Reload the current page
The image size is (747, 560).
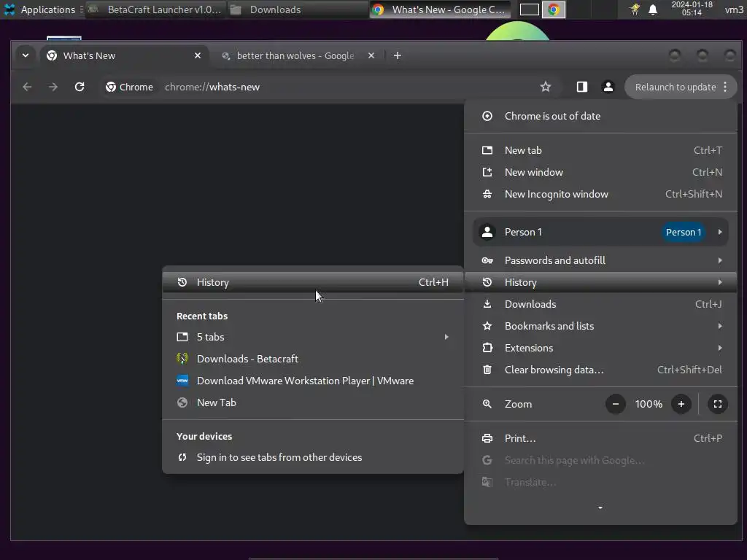[80, 87]
